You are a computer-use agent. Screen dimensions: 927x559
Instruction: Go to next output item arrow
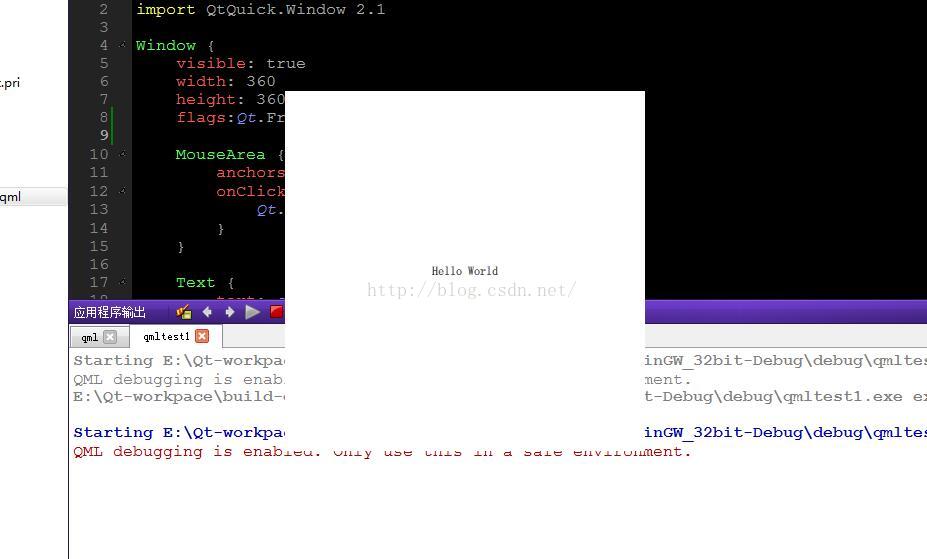pos(229,311)
